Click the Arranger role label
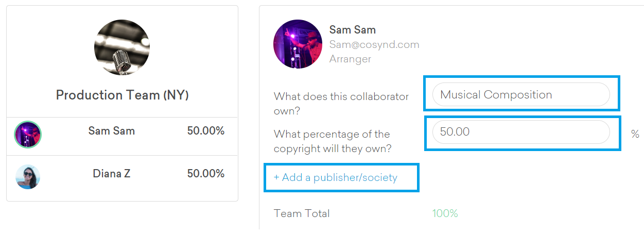The height and width of the screenshot is (249, 644). (350, 59)
